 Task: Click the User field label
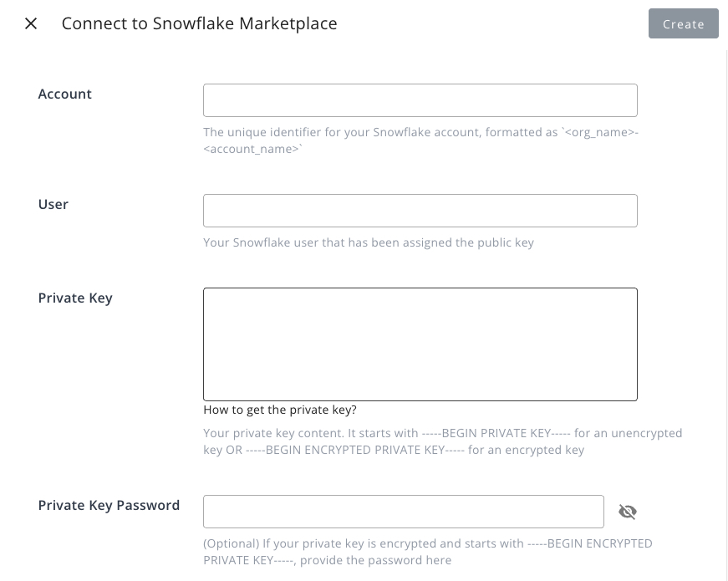coord(53,205)
